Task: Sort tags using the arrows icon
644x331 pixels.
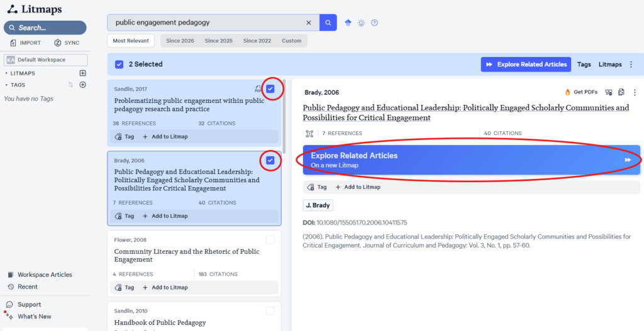Action: 70,85
